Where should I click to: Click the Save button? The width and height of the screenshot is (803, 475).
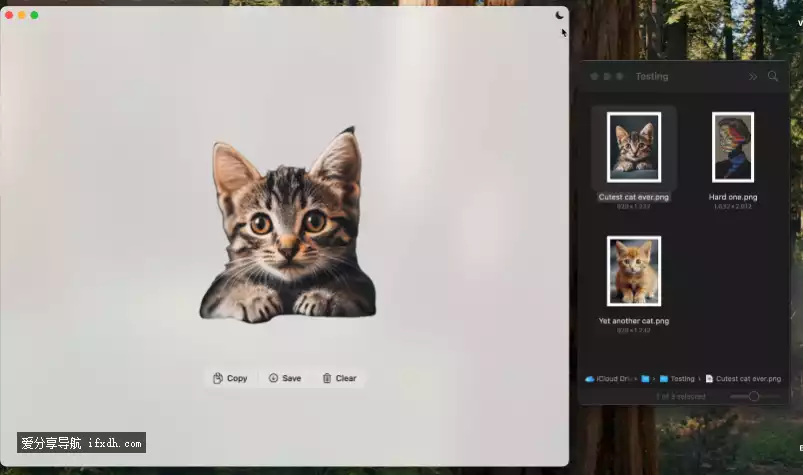coord(285,378)
